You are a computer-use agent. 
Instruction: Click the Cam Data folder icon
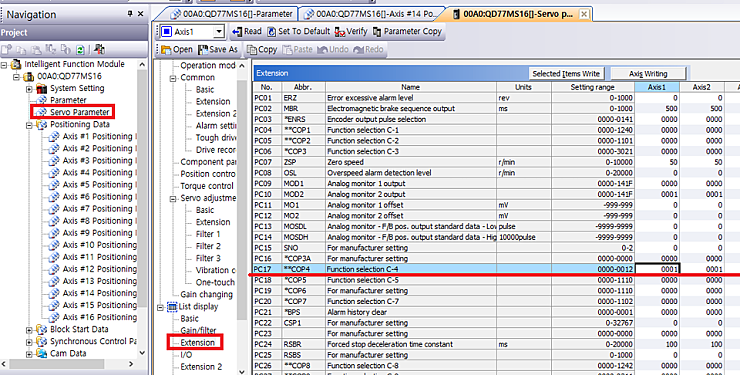[42, 353]
